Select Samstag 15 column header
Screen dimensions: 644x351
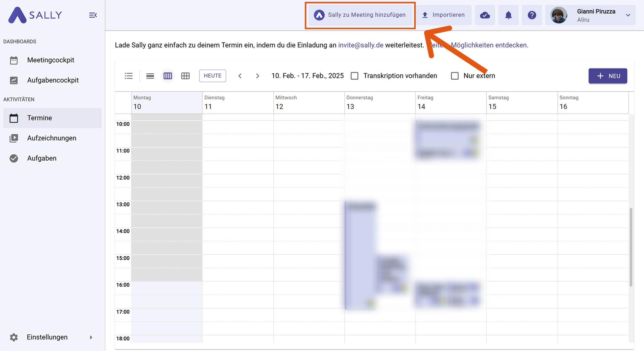[x=522, y=103]
